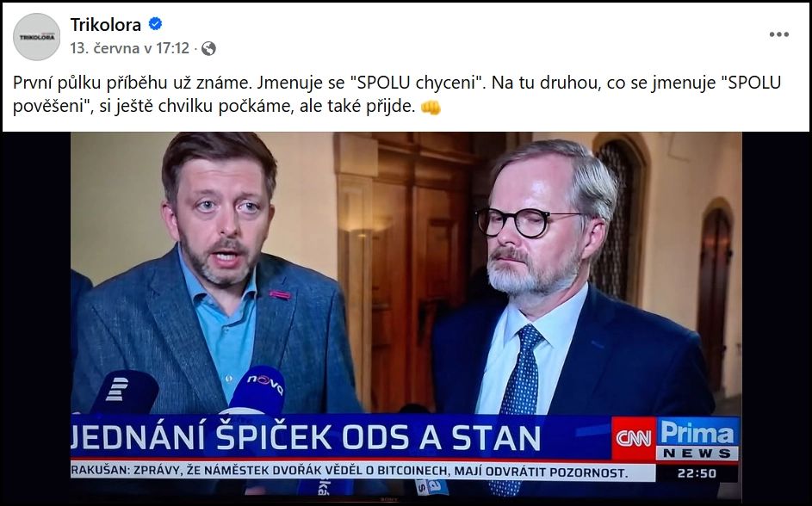Click the headline JEDNÁNÍ ŠPIČEK ODS A STAN

tap(306, 438)
